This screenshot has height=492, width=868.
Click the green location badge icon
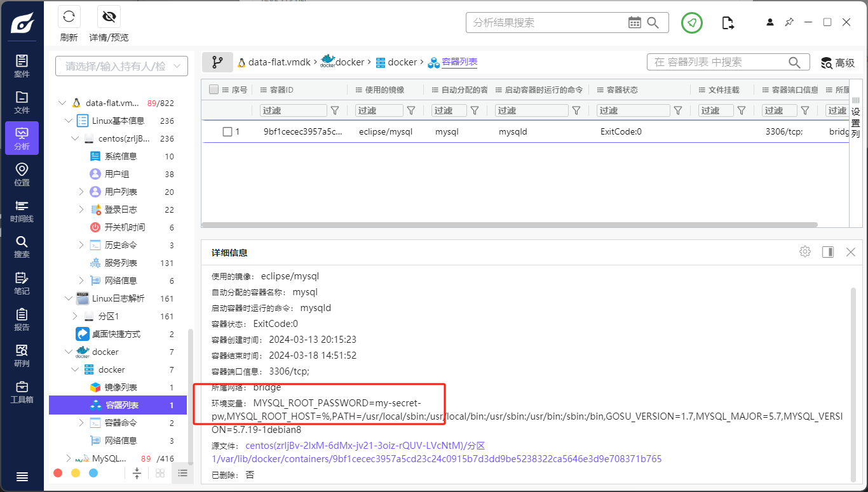click(692, 23)
